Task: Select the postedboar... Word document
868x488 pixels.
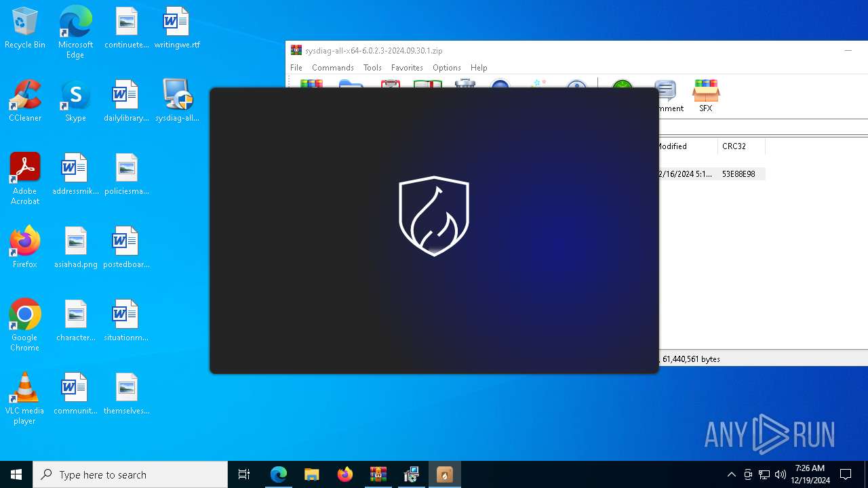Action: [126, 247]
